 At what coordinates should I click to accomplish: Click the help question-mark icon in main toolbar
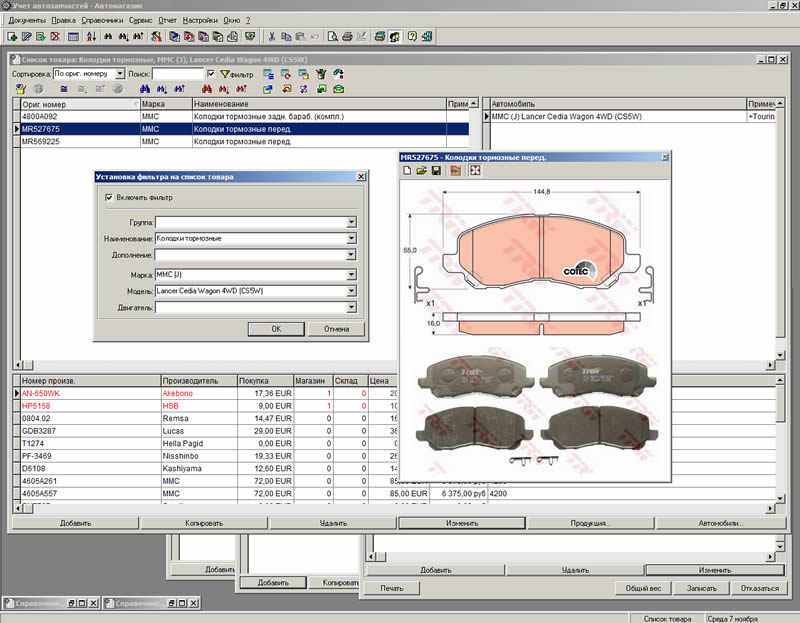412,36
